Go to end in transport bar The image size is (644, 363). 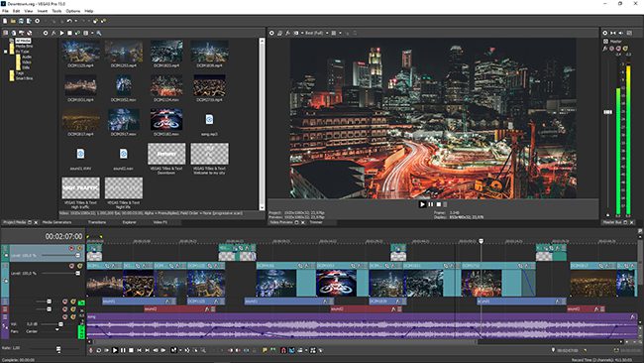(147, 350)
